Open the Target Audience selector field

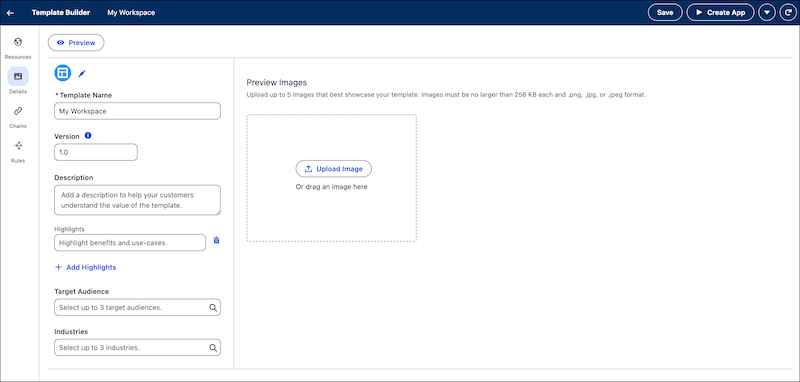tap(137, 308)
